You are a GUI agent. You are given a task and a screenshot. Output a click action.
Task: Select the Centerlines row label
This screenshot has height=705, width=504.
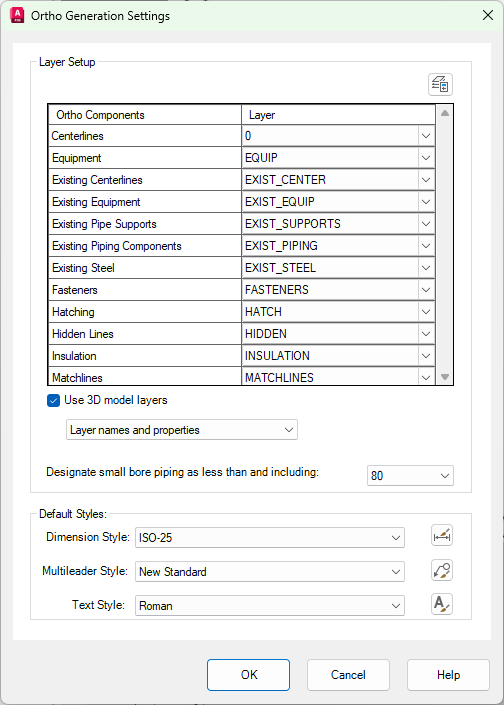click(77, 136)
